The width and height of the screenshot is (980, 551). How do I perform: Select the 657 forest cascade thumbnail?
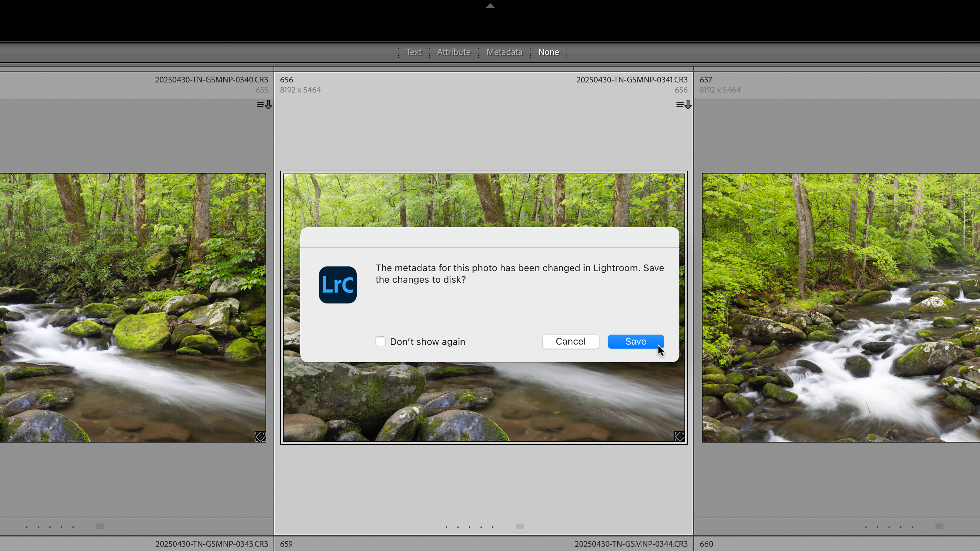pos(841,308)
